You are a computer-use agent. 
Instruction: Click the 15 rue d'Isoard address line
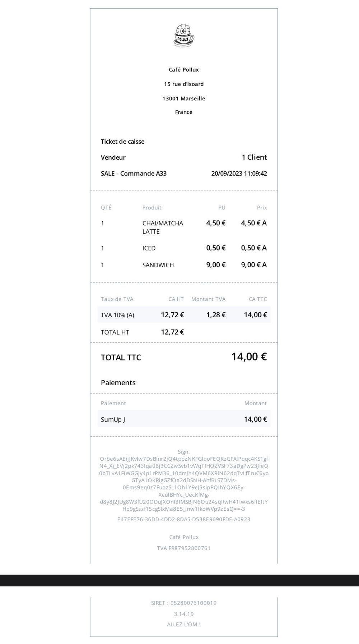tap(183, 84)
